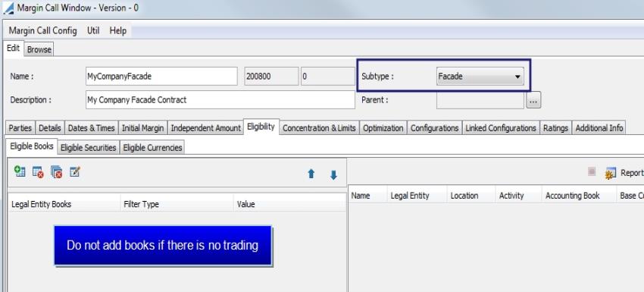This screenshot has height=292, width=644.
Task: Move selected row up with blue arrow
Action: pyautogui.click(x=311, y=174)
